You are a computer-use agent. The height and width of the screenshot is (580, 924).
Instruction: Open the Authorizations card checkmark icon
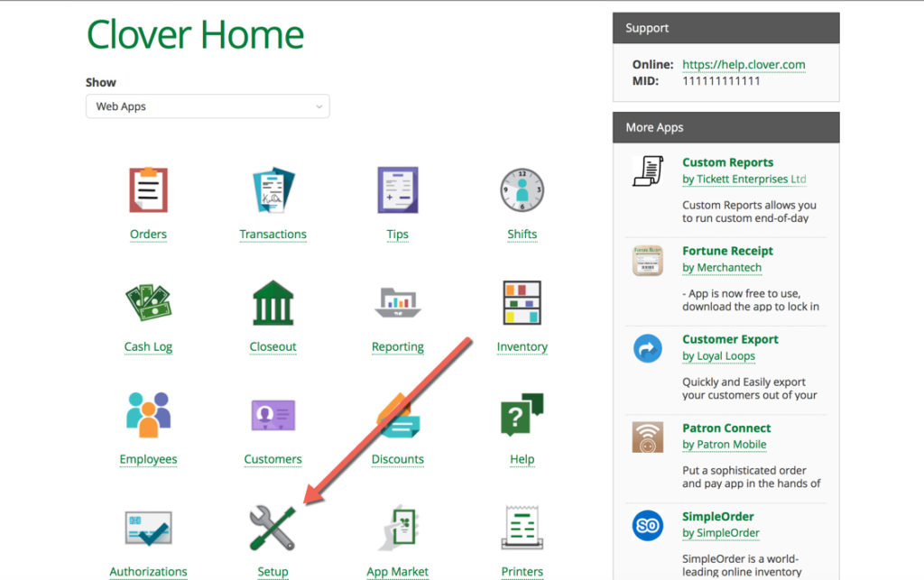[149, 528]
